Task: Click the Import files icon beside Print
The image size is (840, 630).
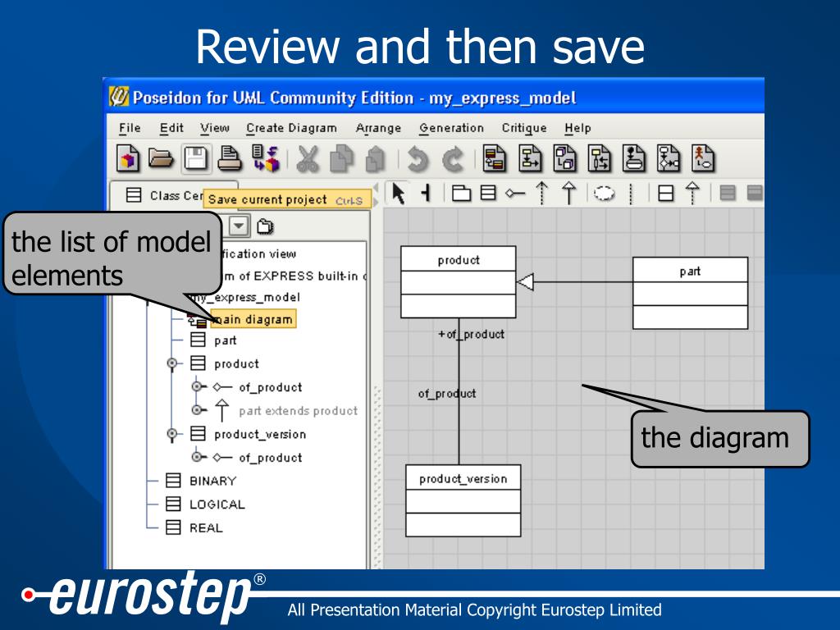Action: click(266, 158)
